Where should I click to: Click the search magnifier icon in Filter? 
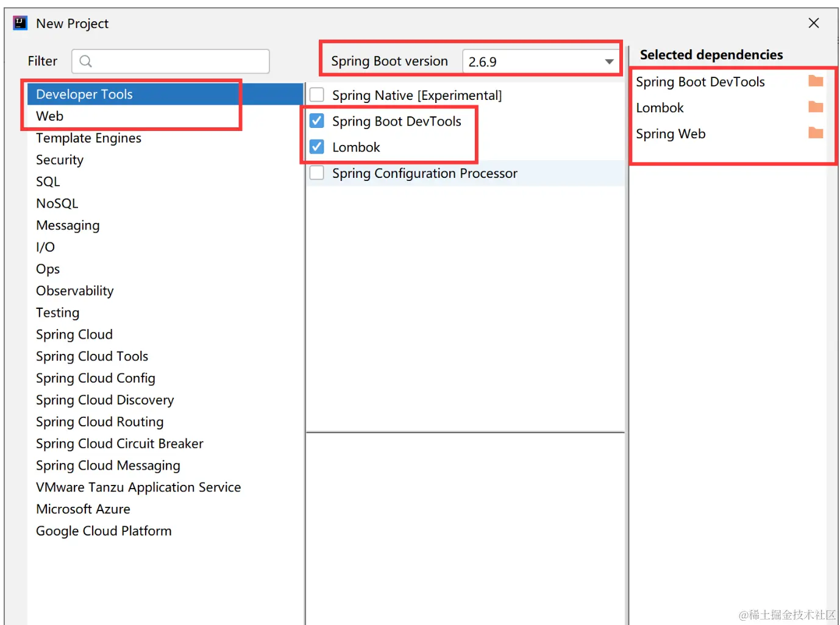(86, 62)
